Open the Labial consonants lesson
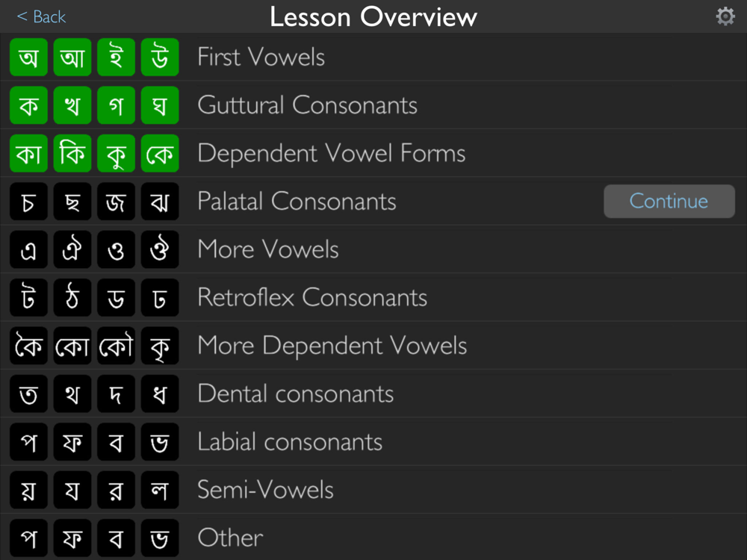This screenshot has width=747, height=560. pyautogui.click(x=373, y=442)
